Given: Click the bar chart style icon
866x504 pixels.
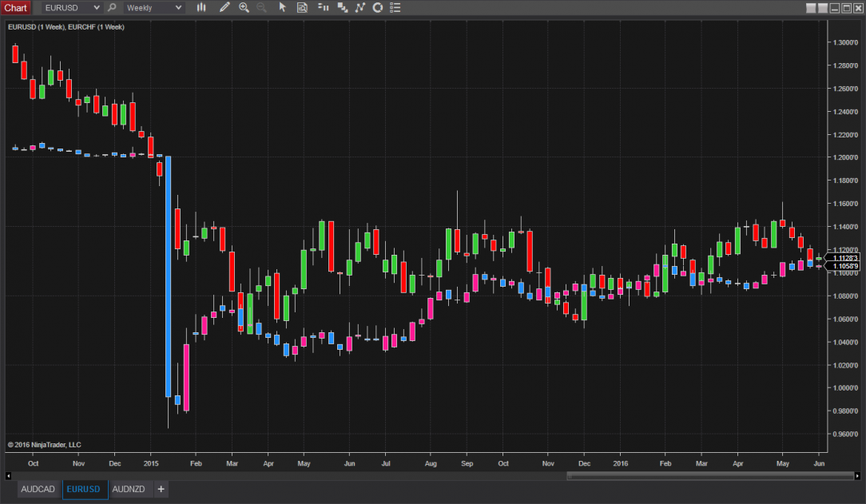Looking at the screenshot, I should [201, 8].
